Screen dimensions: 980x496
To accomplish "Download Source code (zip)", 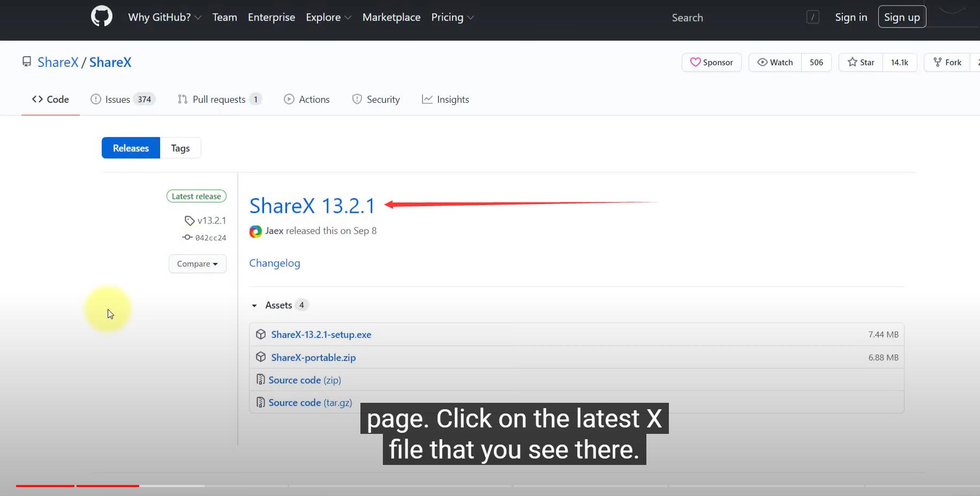I will [305, 380].
